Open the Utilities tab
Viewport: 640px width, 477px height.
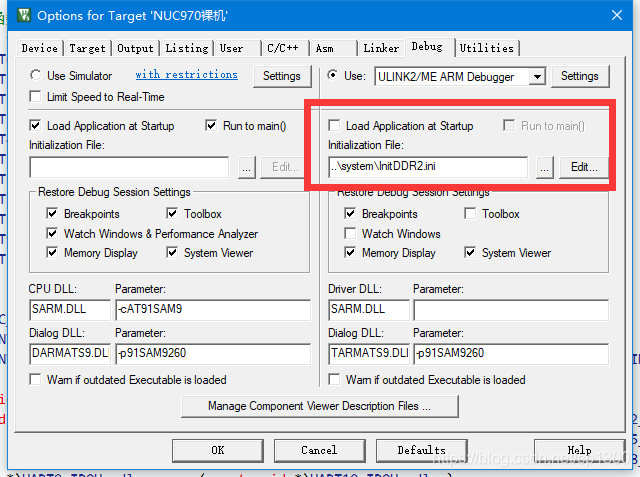[x=487, y=48]
